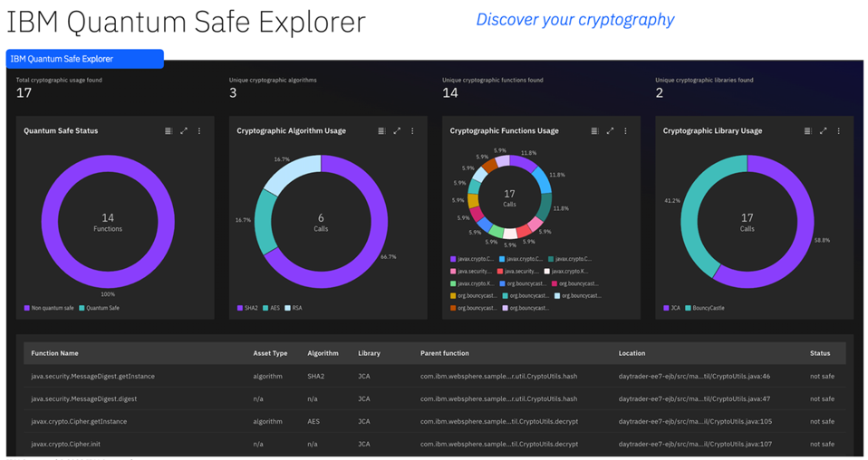The height and width of the screenshot is (460, 868).
Task: Click location CryptoUtils.java:47
Action: (x=694, y=398)
